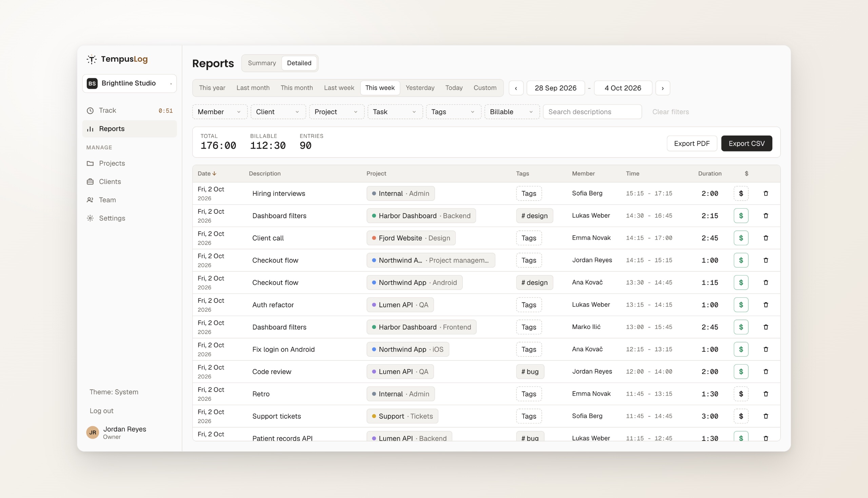Toggle billable on Hiring interviews entry
The height and width of the screenshot is (498, 868).
[741, 193]
